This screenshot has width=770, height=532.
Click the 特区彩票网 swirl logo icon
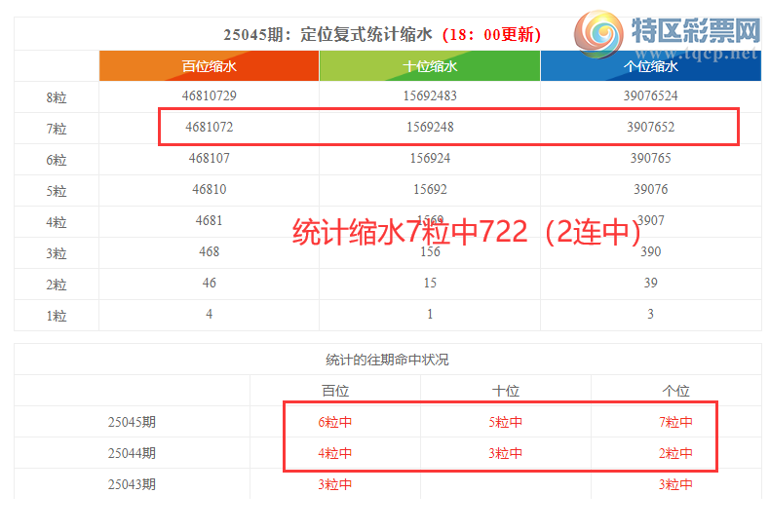597,36
